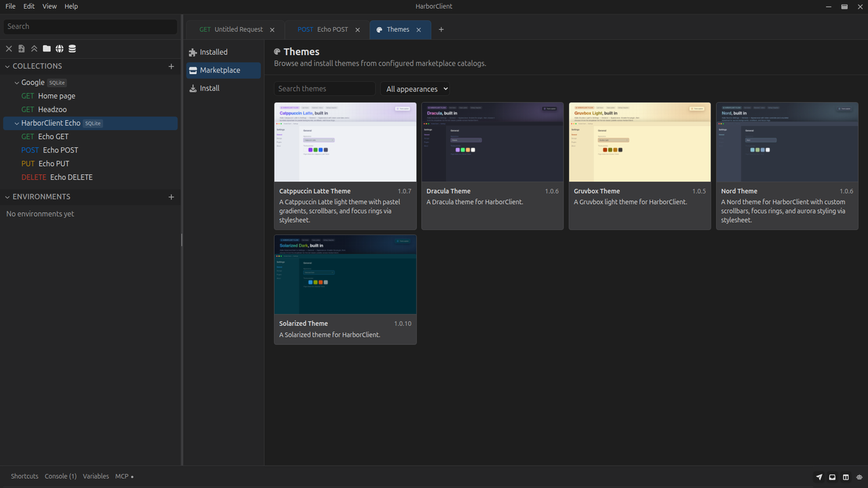Toggle the split columns layout icon

[x=846, y=477]
